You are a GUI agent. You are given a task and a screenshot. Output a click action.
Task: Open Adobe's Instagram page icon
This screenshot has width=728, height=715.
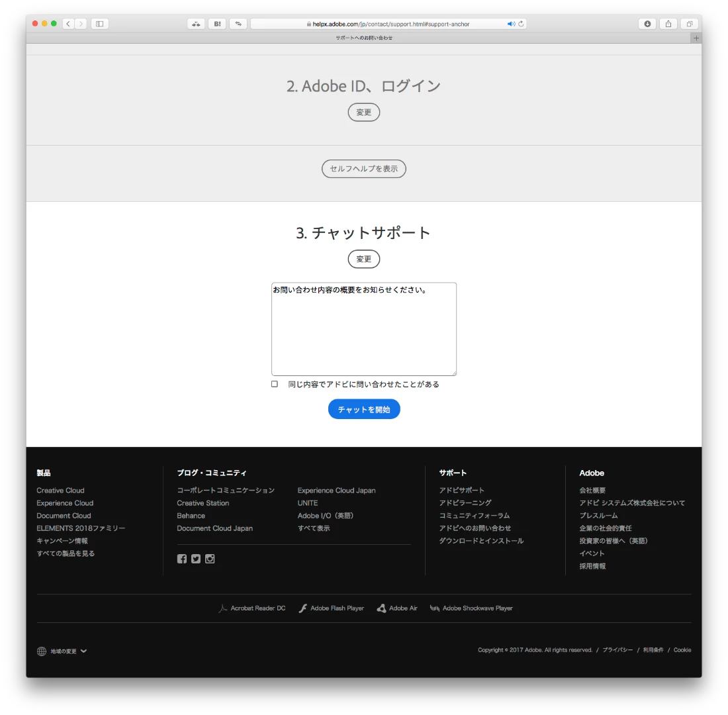click(210, 559)
